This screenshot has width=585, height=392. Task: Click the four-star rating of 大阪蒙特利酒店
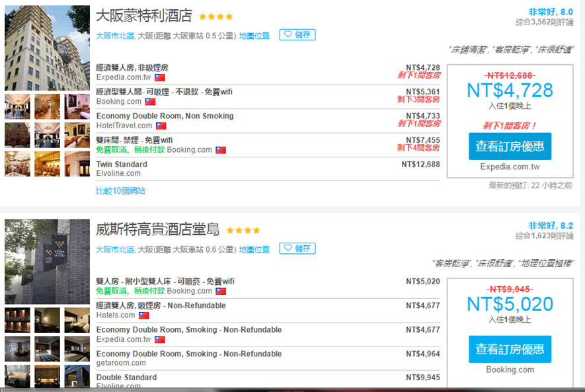[x=215, y=17]
